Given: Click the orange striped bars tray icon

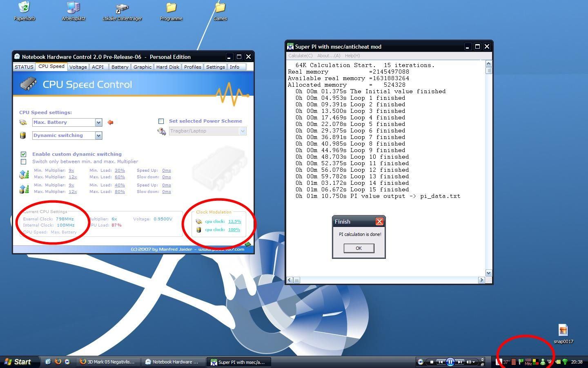Looking at the screenshot, I should (514, 362).
